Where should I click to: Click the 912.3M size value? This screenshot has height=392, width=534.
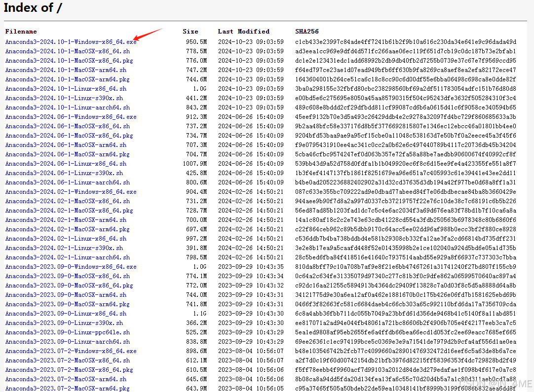pos(196,117)
